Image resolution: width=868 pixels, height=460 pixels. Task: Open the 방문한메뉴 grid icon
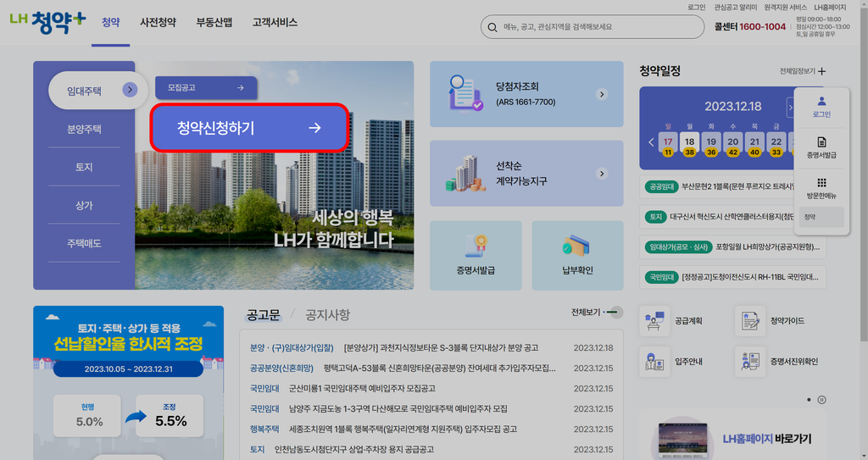tap(821, 183)
